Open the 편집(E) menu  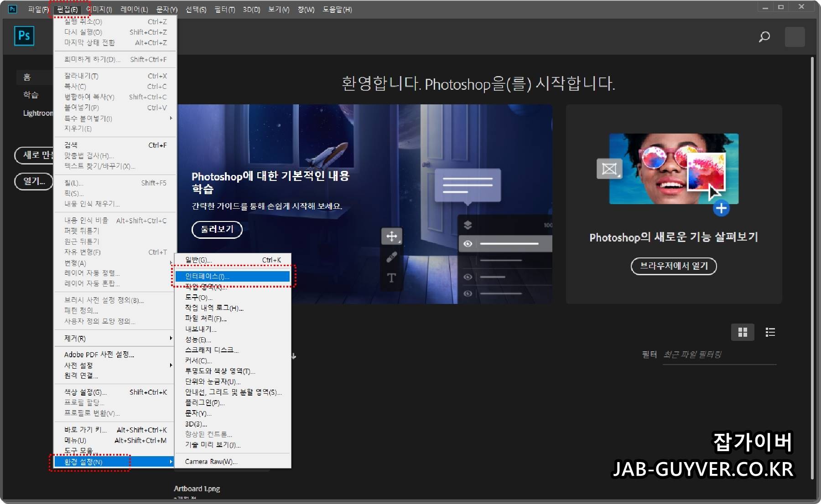pyautogui.click(x=67, y=9)
